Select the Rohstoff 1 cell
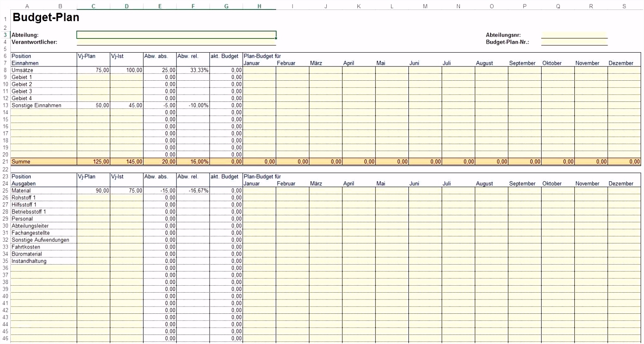This screenshot has height=344, width=644. coord(43,197)
